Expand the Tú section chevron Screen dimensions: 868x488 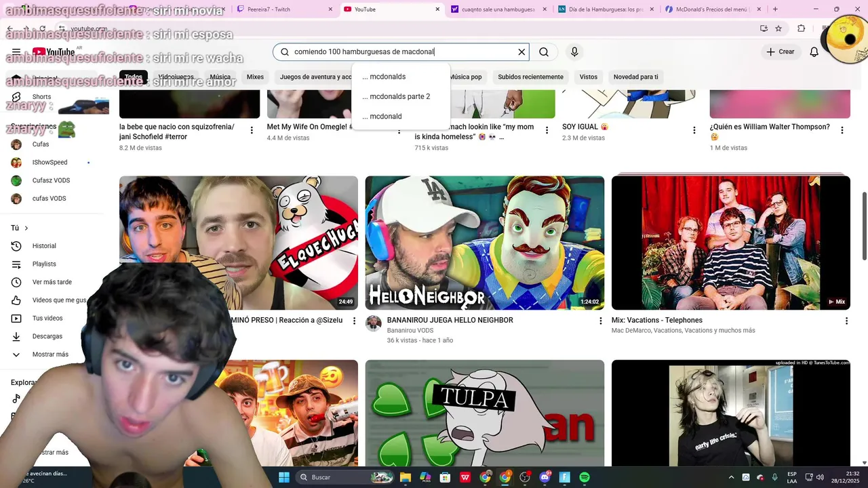coord(26,228)
